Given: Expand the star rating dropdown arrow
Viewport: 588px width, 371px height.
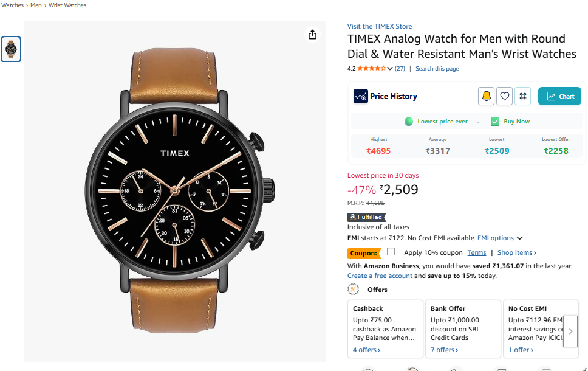Looking at the screenshot, I should [x=390, y=69].
